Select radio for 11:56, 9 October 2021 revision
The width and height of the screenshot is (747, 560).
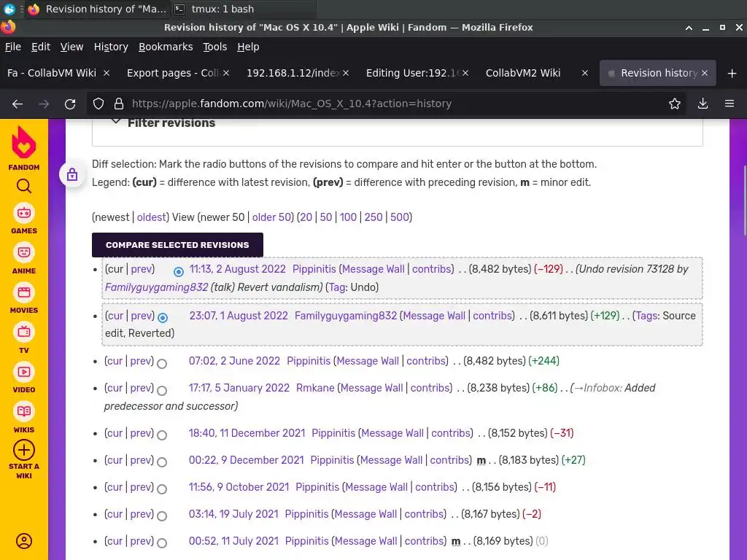click(162, 489)
